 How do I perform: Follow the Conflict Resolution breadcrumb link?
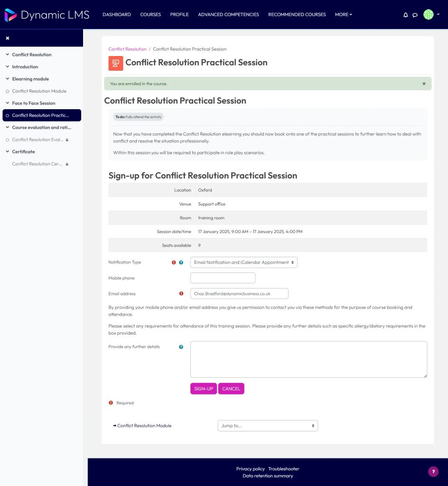coord(127,49)
